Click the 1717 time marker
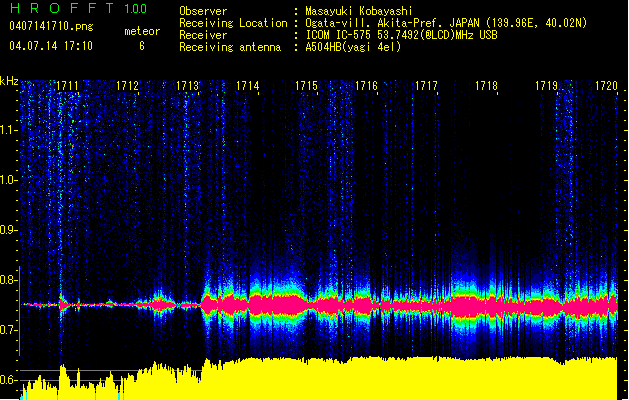 click(x=426, y=86)
